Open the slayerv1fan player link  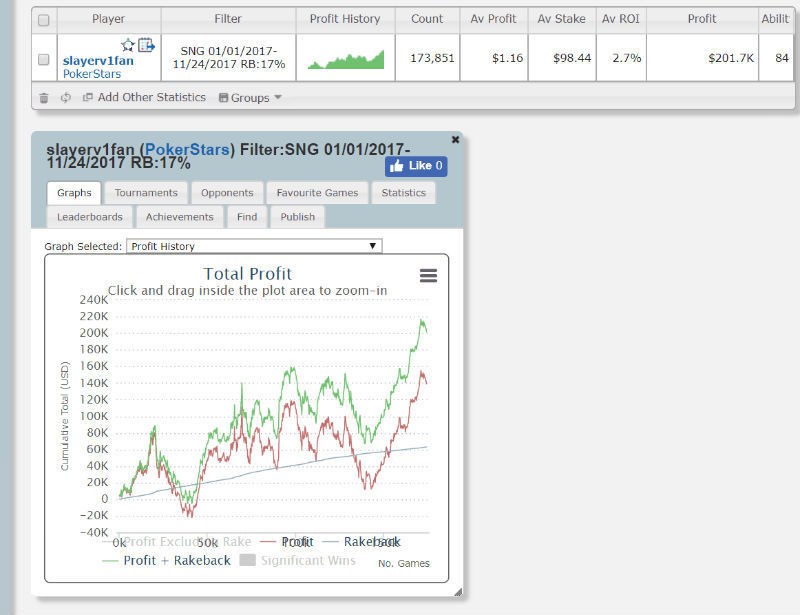(x=98, y=61)
